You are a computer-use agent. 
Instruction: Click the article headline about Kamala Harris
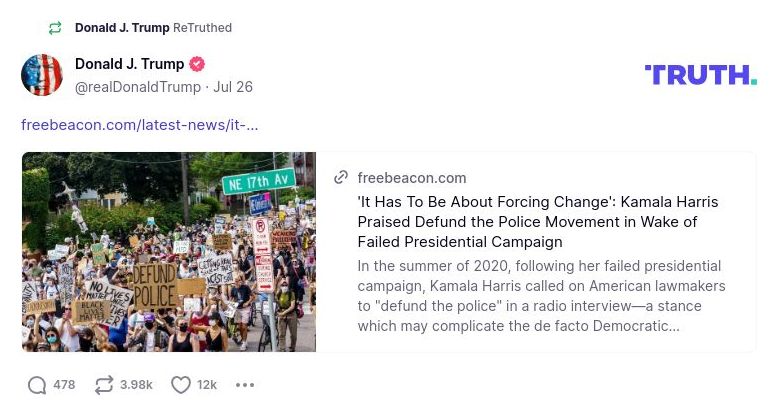coord(537,222)
